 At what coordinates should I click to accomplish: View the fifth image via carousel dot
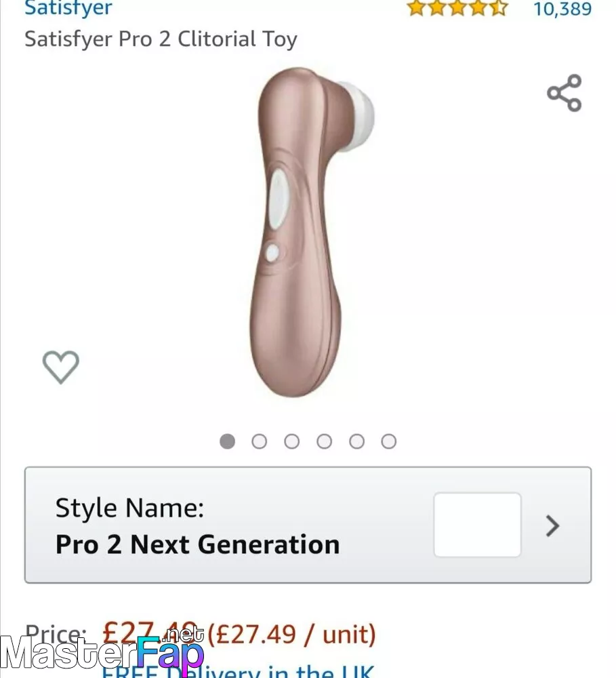tap(356, 441)
